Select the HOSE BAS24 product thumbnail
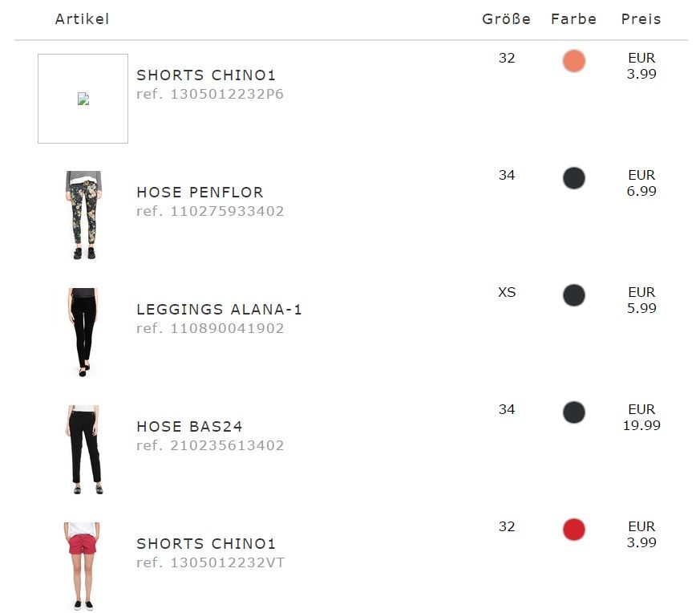 coord(83,449)
